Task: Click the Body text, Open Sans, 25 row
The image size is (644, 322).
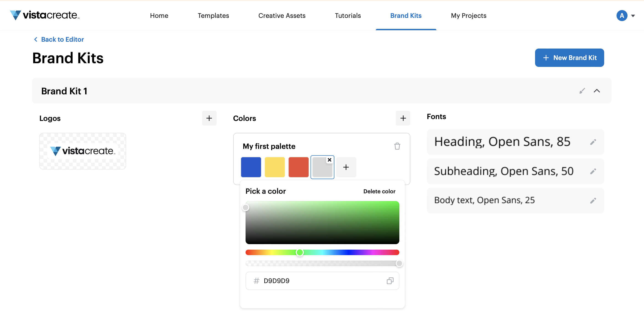Action: coord(515,200)
